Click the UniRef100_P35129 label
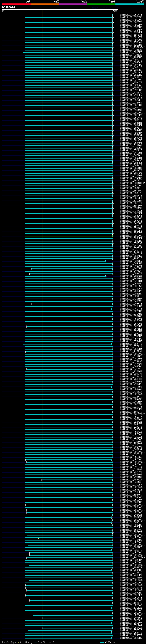Screen dimensions: 146x644 131,392
